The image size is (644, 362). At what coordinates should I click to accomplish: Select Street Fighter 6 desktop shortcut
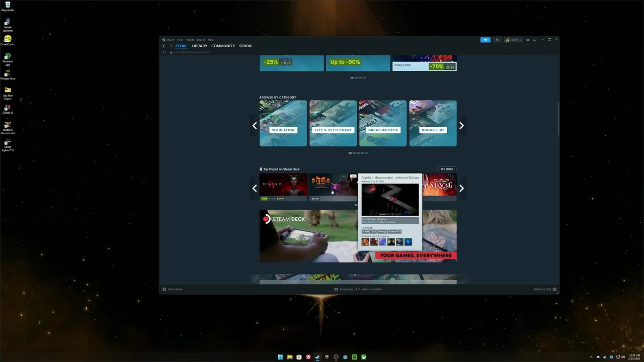tap(8, 145)
